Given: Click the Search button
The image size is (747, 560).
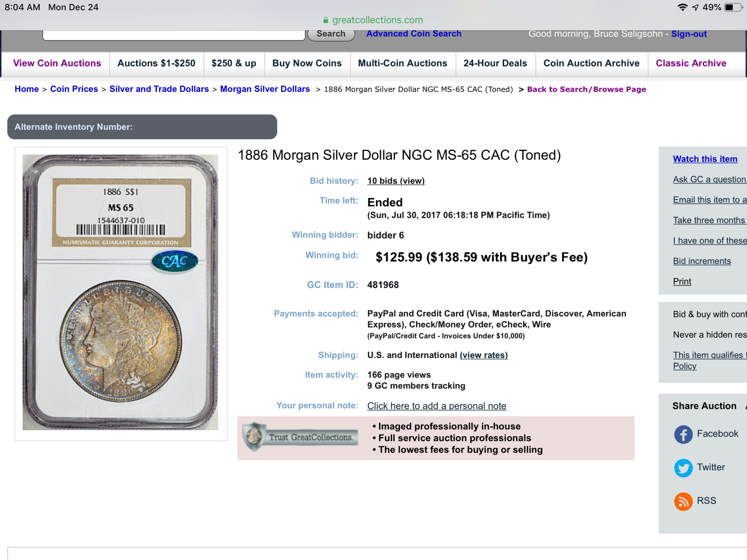Looking at the screenshot, I should click(331, 34).
